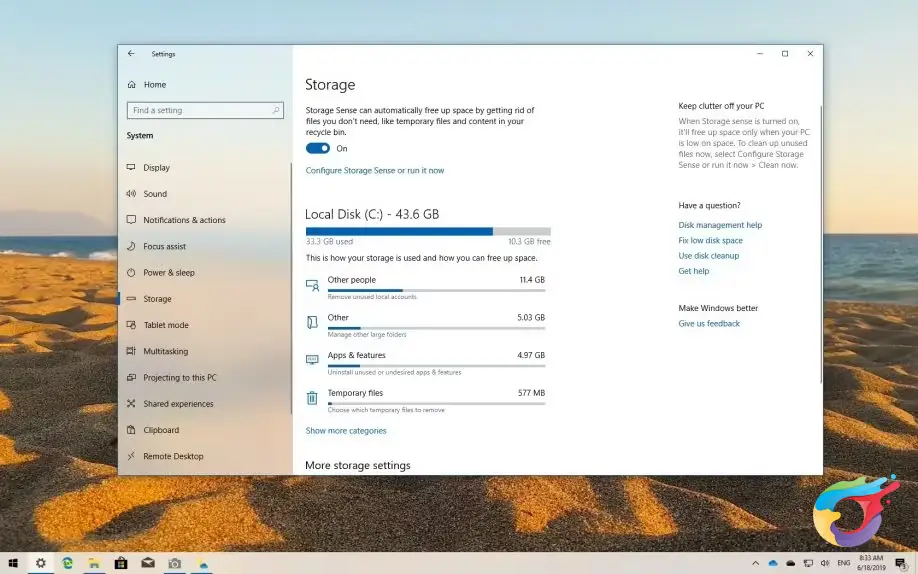
Task: Select the Temporary files trash icon
Action: click(x=312, y=398)
